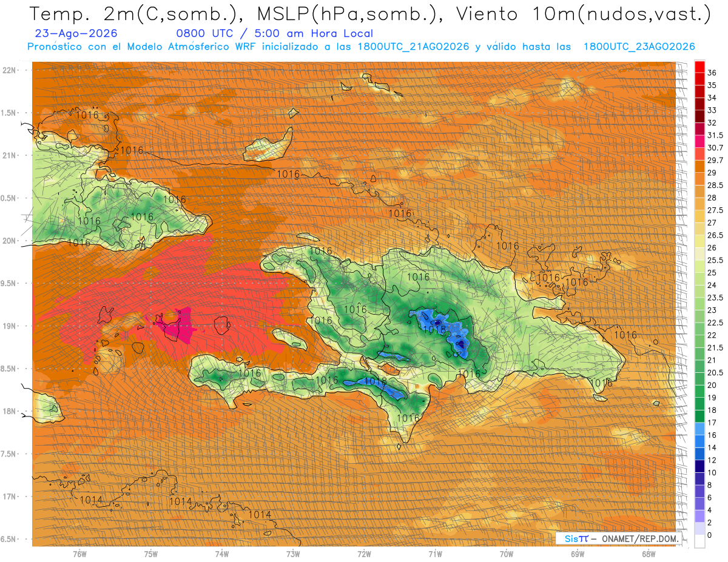Click the legend value 30.7
Screen dimensions: 728x562
pos(715,148)
